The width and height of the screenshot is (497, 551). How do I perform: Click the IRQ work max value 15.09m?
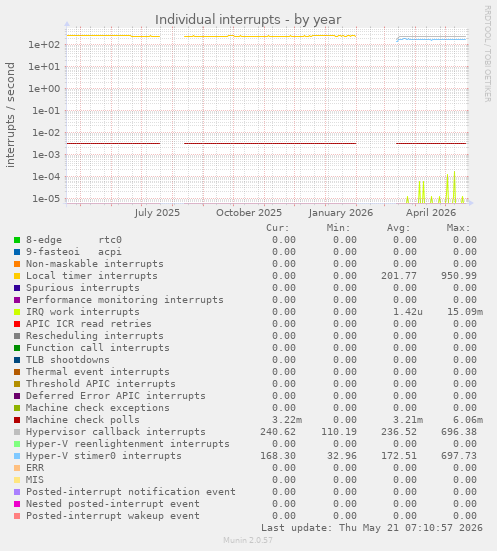[465, 312]
